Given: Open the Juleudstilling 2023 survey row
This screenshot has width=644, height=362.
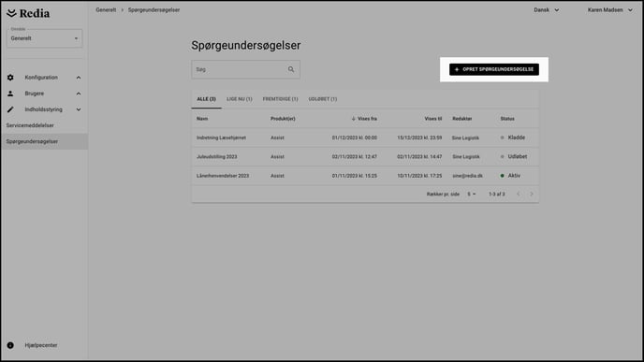Looking at the screenshot, I should (365, 157).
